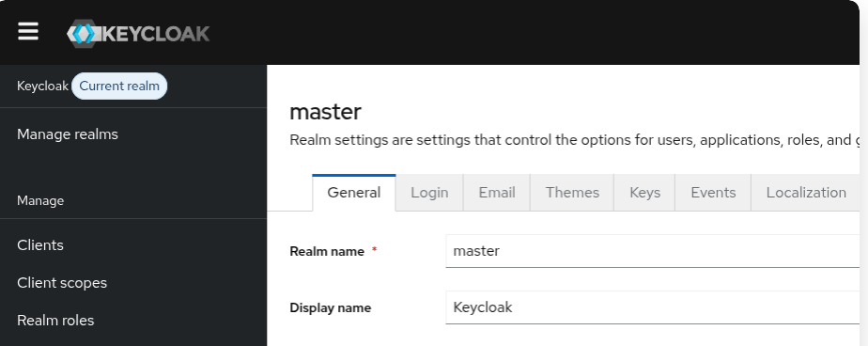Click the master realm heading

[x=325, y=112]
